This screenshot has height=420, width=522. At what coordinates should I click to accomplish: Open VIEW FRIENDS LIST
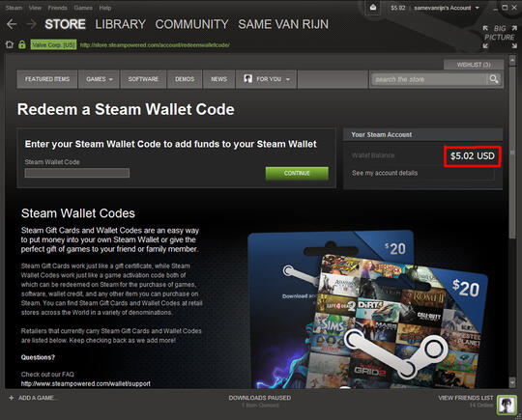click(465, 398)
